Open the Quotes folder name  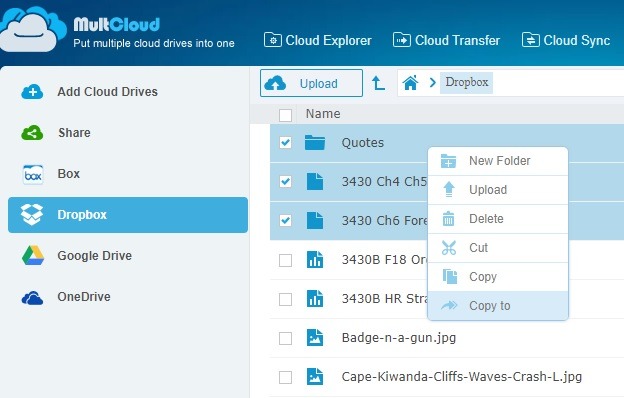point(363,143)
